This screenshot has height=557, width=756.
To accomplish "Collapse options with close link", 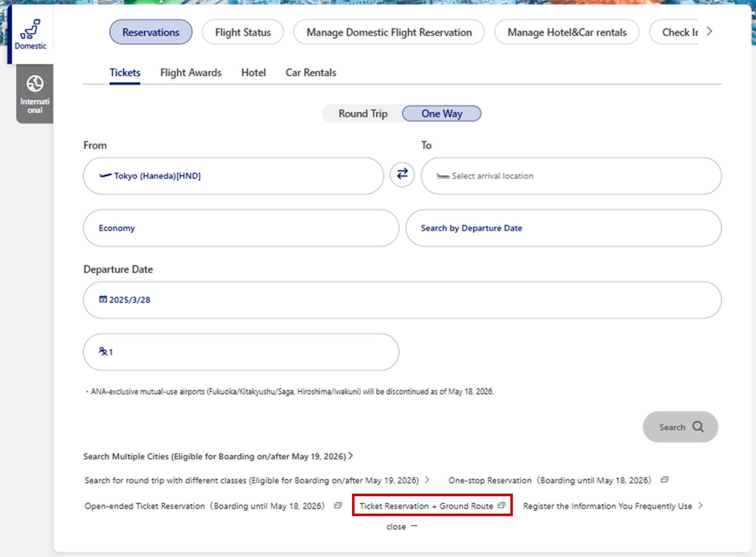I will pyautogui.click(x=402, y=527).
